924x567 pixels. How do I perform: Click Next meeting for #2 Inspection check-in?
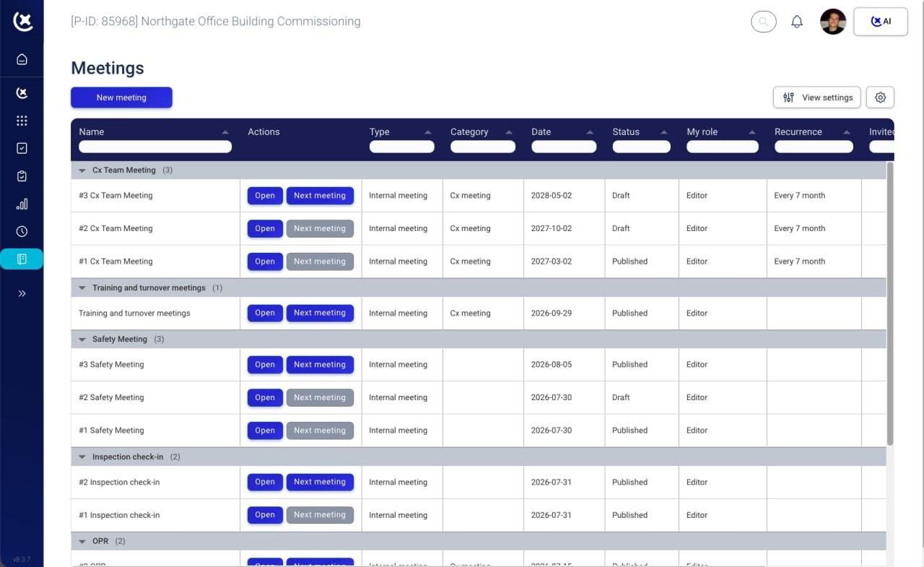(x=320, y=482)
